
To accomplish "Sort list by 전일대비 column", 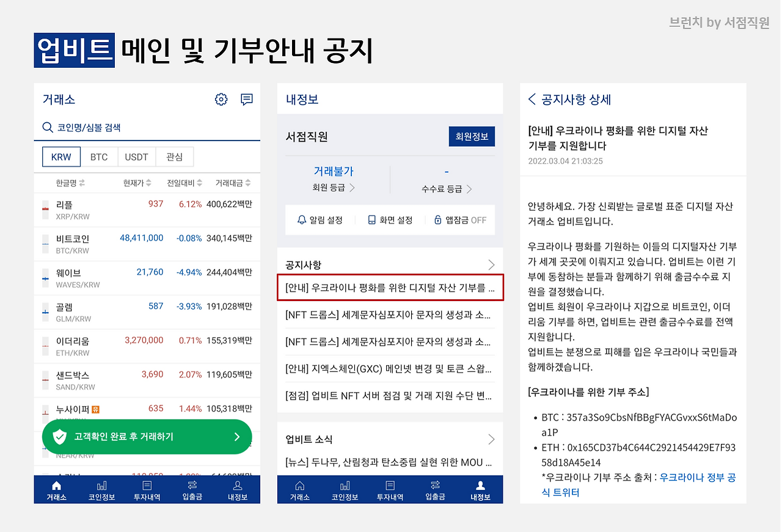I will pos(185,183).
